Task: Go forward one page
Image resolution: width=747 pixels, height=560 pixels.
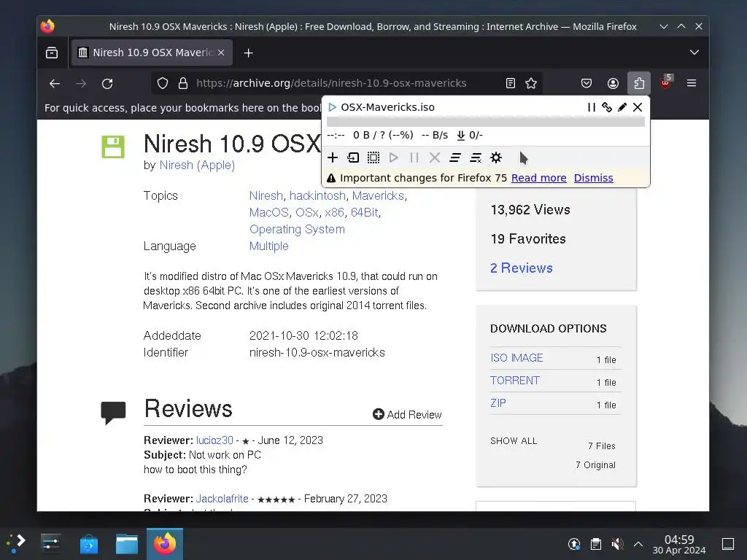Action: (81, 84)
